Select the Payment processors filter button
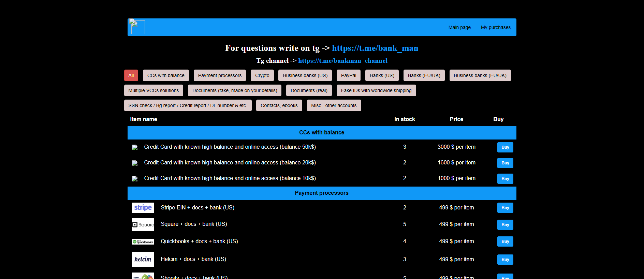The width and height of the screenshot is (644, 279). click(220, 75)
